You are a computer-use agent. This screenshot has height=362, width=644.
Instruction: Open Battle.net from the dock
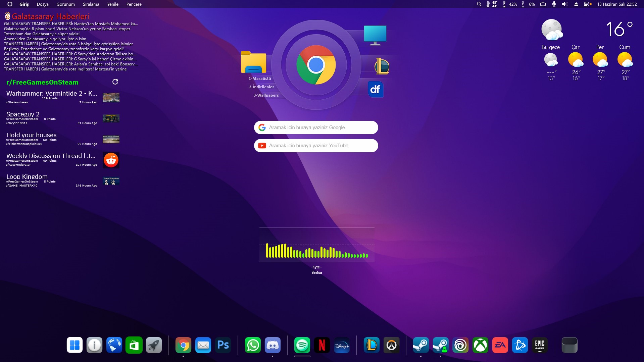click(x=520, y=345)
